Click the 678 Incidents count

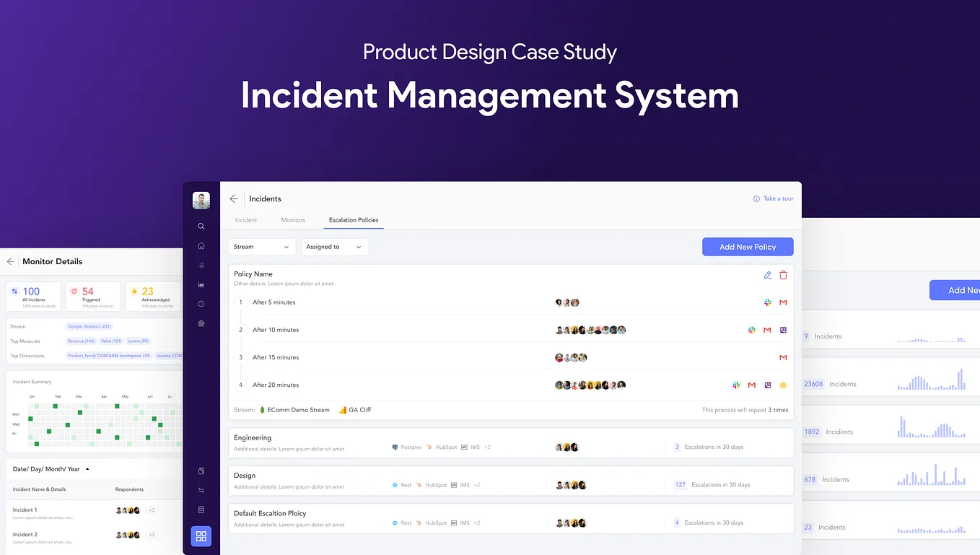pos(810,479)
